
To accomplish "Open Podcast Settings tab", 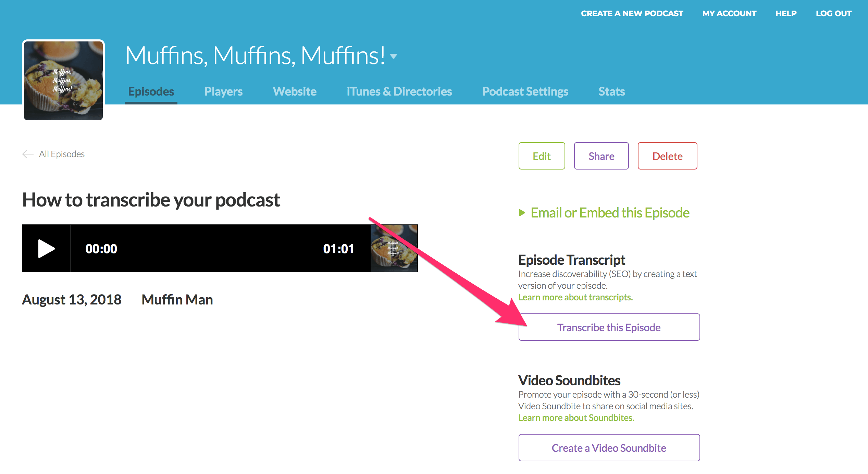I will [x=525, y=91].
